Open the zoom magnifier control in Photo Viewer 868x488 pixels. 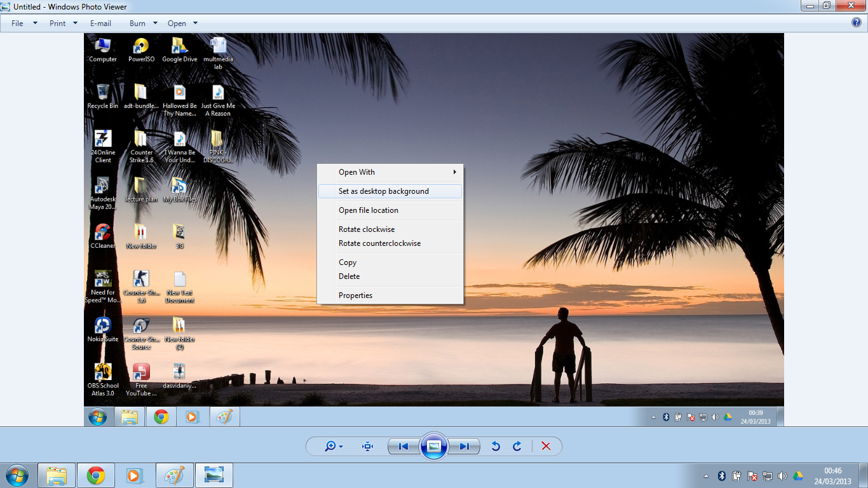[333, 447]
